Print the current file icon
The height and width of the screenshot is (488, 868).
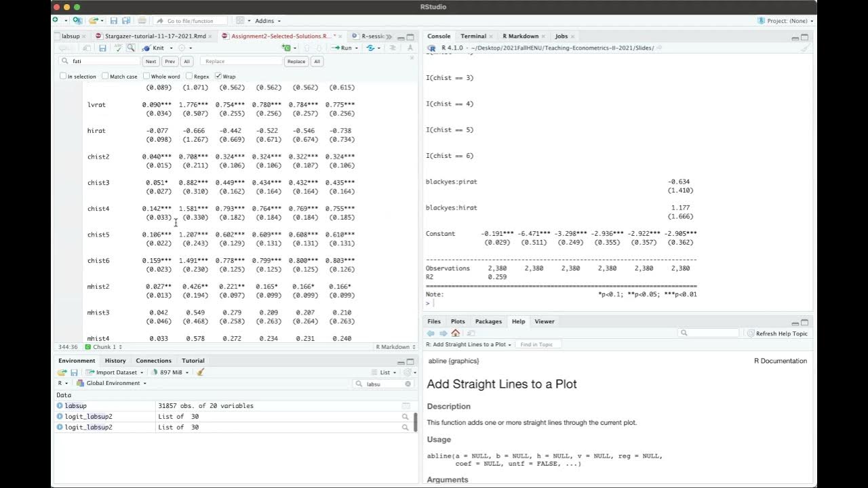pos(142,20)
